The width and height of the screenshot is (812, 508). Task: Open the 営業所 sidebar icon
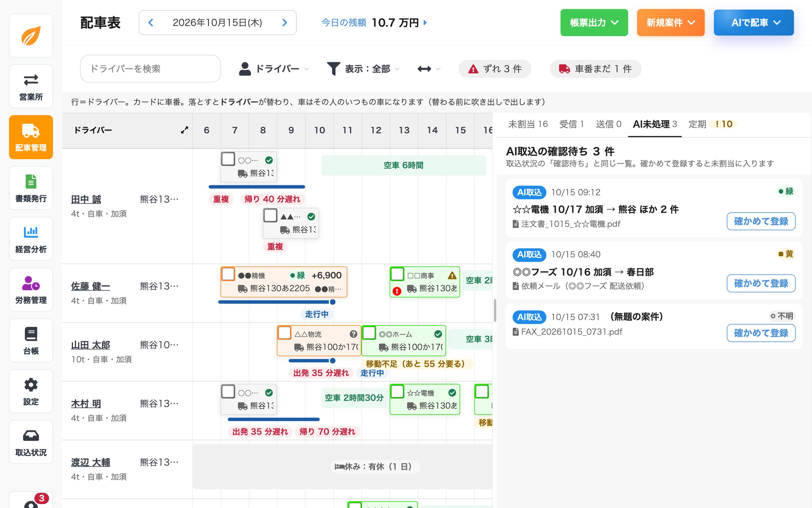(x=31, y=86)
